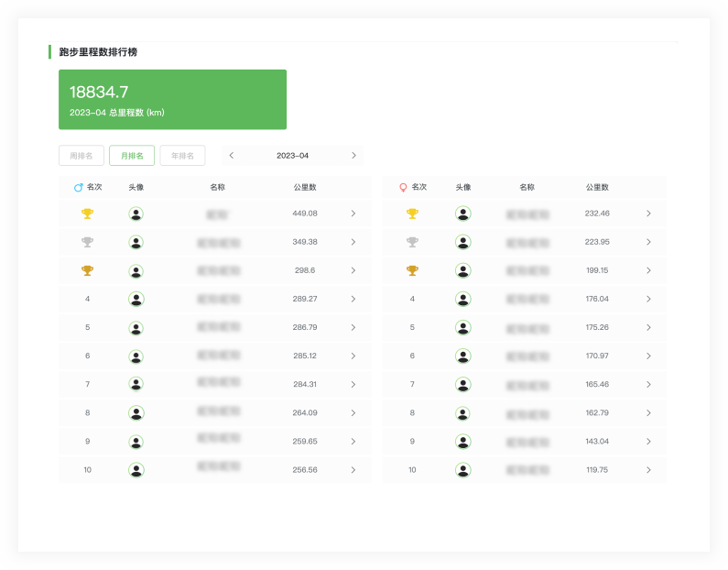728x570 pixels.
Task: Click avatar of the women's first-place runner
Action: click(x=463, y=214)
